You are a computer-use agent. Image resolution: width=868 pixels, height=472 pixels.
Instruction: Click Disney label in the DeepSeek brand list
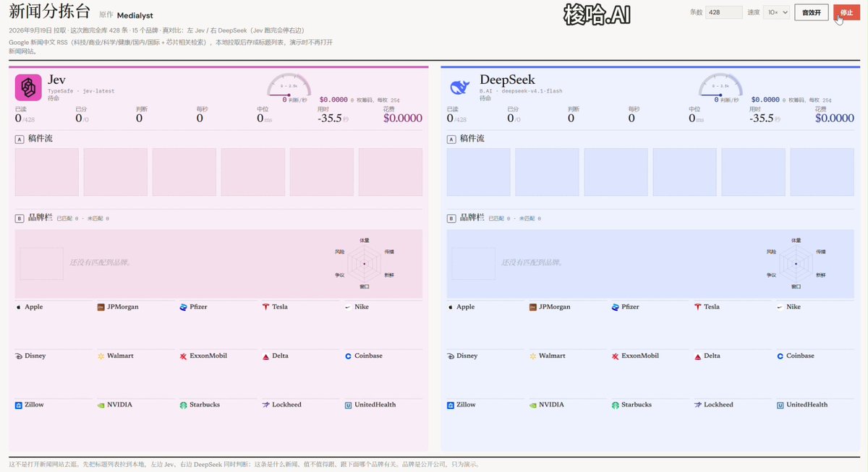click(x=467, y=356)
